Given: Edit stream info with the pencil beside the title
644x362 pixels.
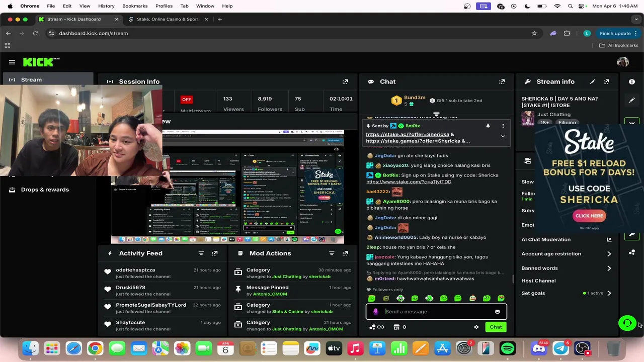Looking at the screenshot, I should pyautogui.click(x=593, y=81).
